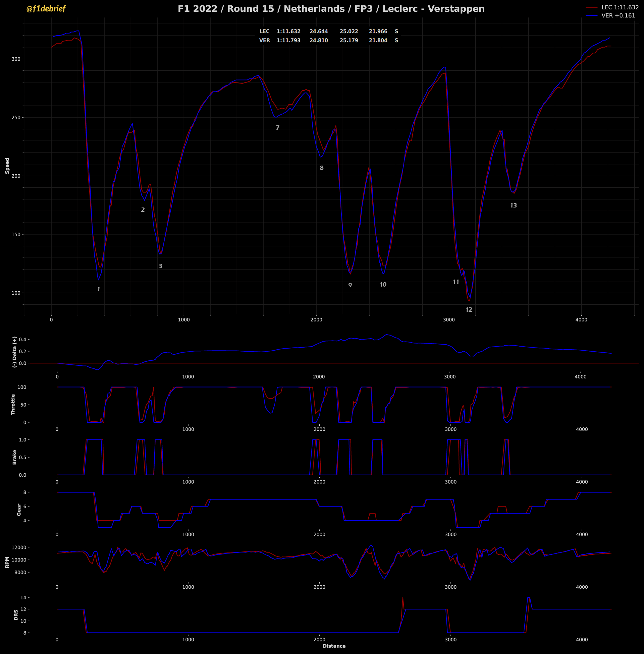Image resolution: width=644 pixels, height=654 pixels.
Task: Click the Gear axis label
Action: click(19, 510)
